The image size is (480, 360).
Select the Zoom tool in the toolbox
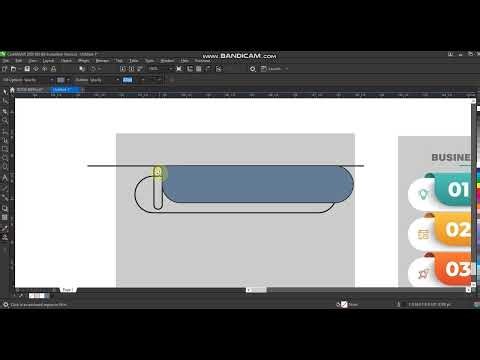tap(5, 121)
